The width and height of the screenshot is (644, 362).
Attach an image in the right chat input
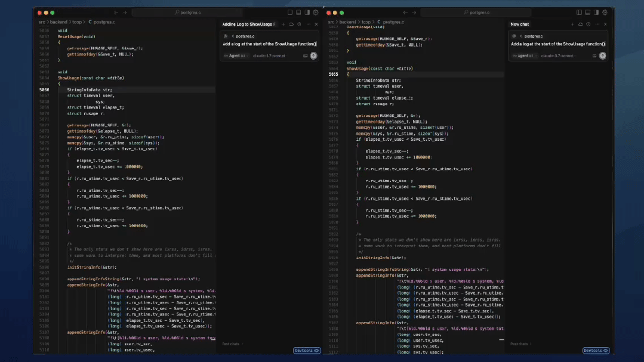coord(594,55)
